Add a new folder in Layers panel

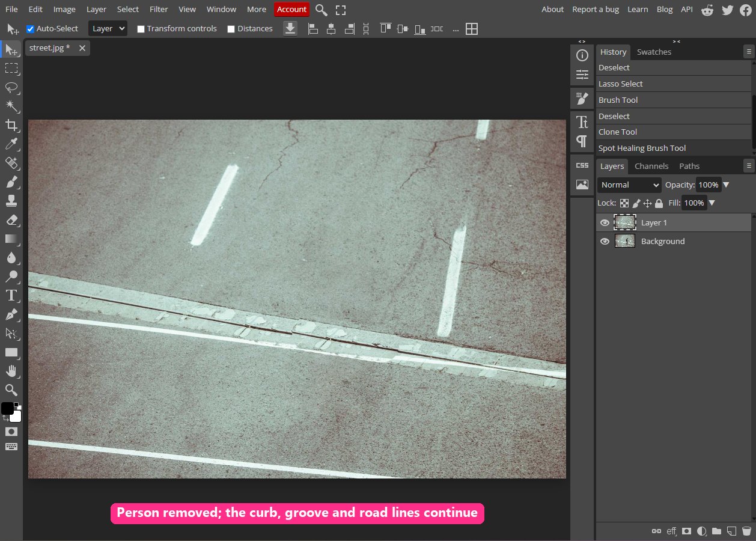[716, 531]
